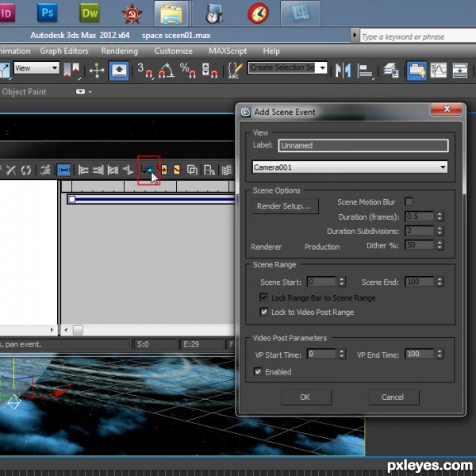
Task: Toggle the Angle Snap icon
Action: coord(167,71)
